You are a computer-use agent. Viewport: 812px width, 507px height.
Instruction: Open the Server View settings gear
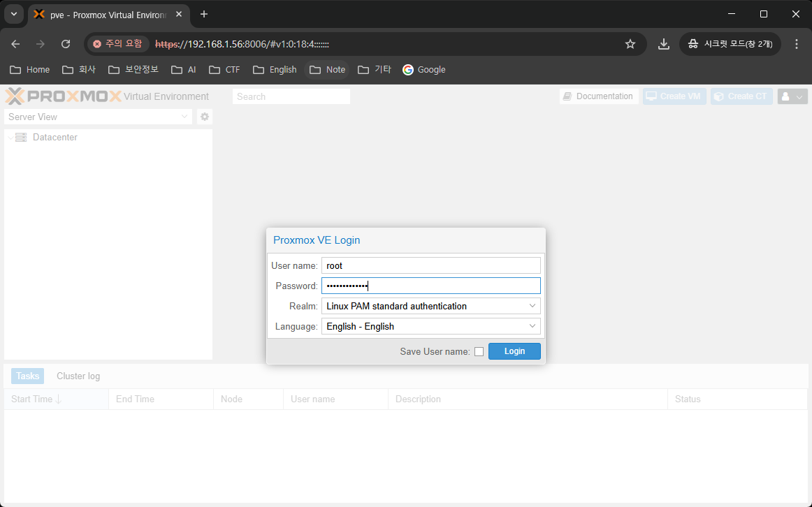205,117
